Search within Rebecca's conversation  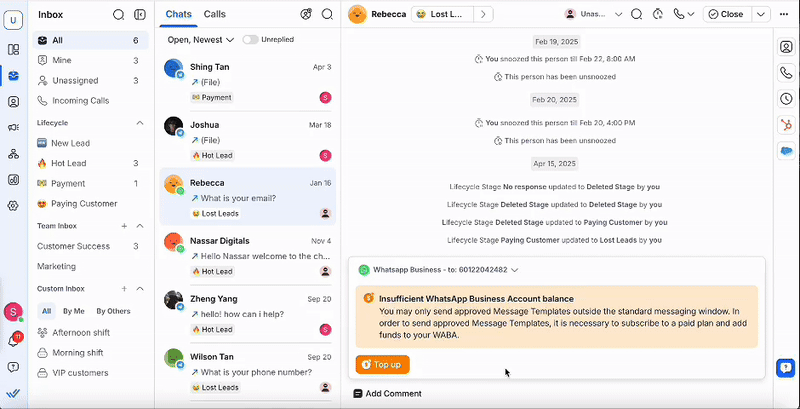pyautogui.click(x=636, y=14)
